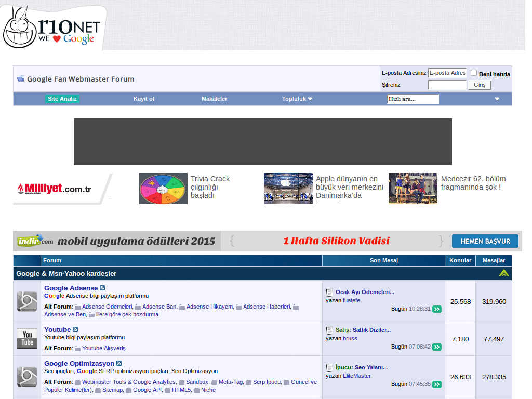Image resolution: width=532 pixels, height=399 pixels.
Task: Open the Youtube forum link
Action: tap(57, 329)
